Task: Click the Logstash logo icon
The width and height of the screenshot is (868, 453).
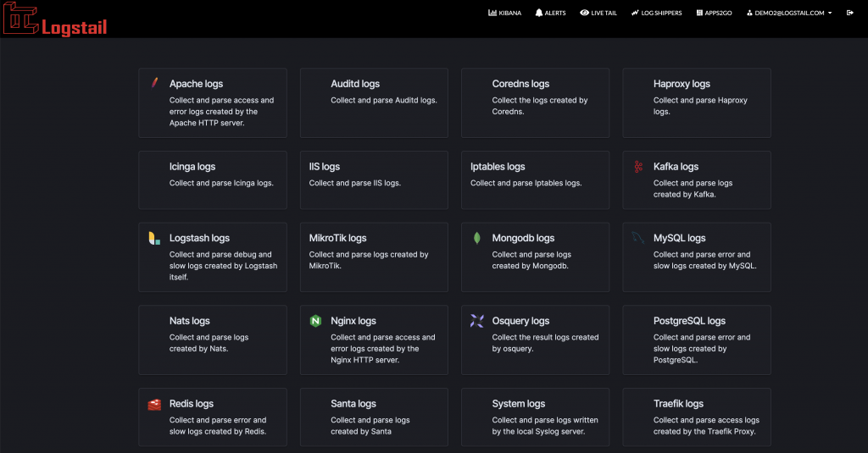Action: pos(154,238)
